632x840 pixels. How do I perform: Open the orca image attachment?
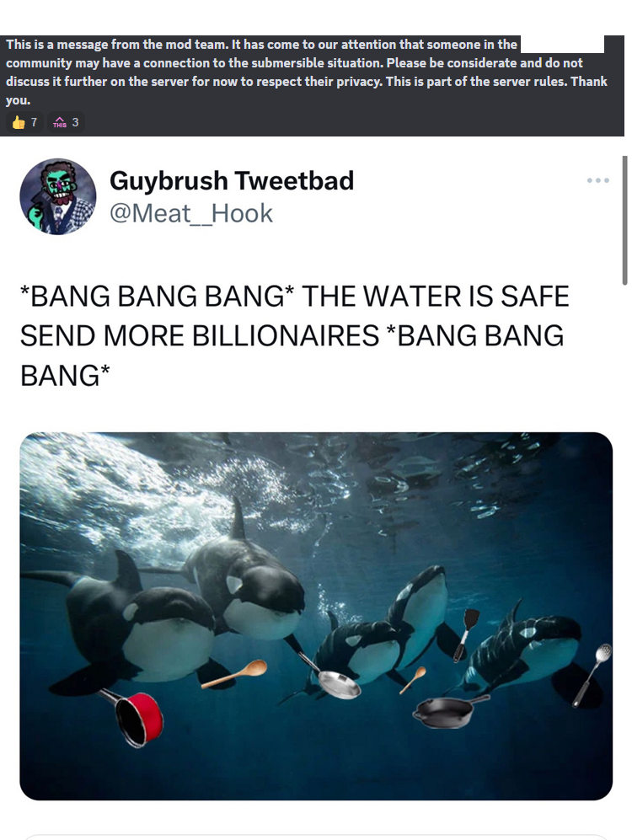pos(316,616)
